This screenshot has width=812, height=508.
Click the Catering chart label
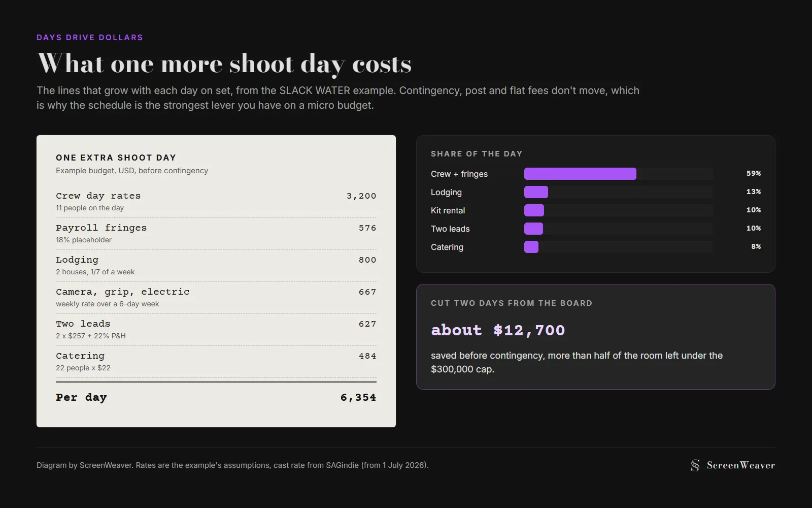(447, 247)
